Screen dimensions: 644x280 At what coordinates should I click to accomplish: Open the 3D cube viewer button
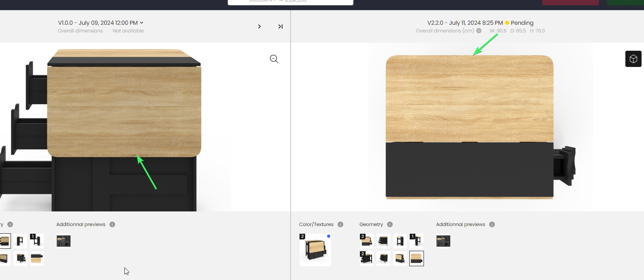click(x=633, y=59)
